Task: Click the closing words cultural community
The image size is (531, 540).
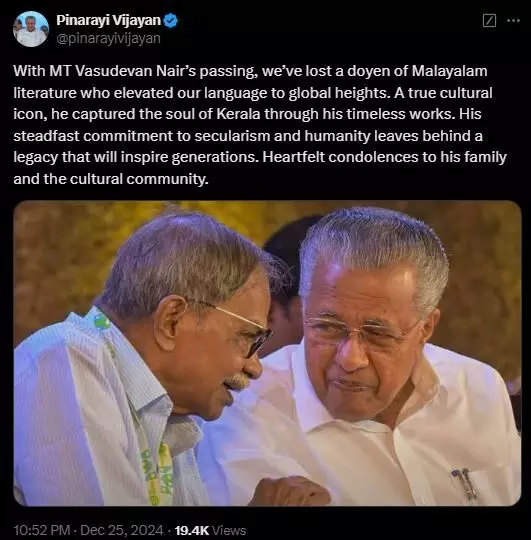Action: tap(139, 179)
